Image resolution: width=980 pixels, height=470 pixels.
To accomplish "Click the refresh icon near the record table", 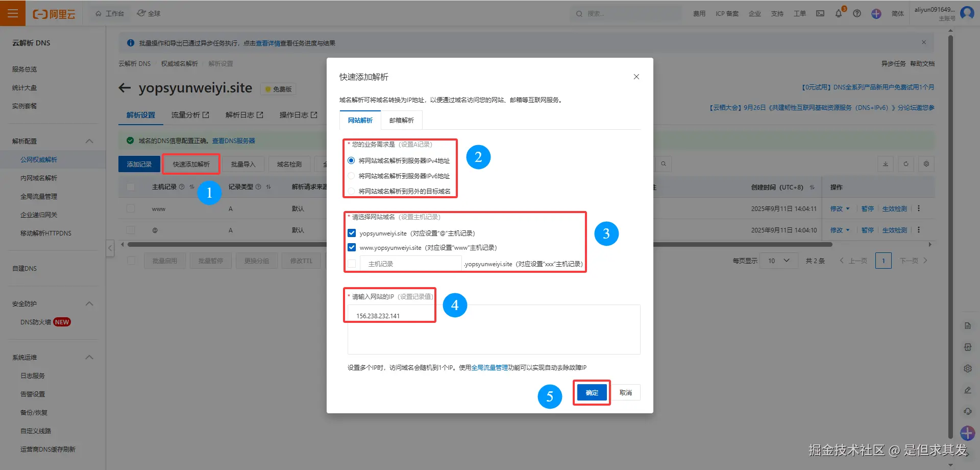I will coord(905,164).
